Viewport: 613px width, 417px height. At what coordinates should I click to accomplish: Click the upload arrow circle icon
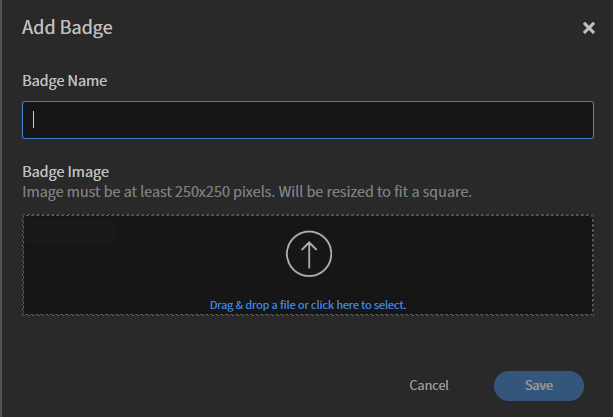tap(309, 254)
